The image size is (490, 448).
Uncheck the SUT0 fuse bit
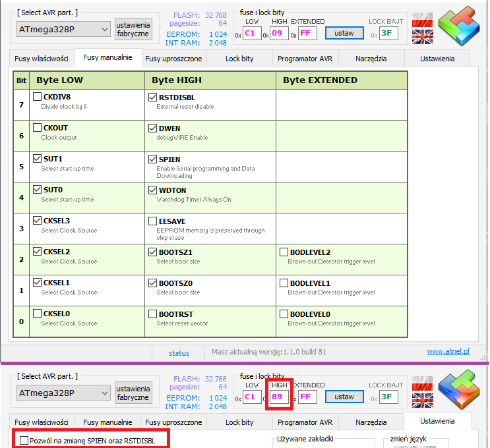click(x=37, y=189)
